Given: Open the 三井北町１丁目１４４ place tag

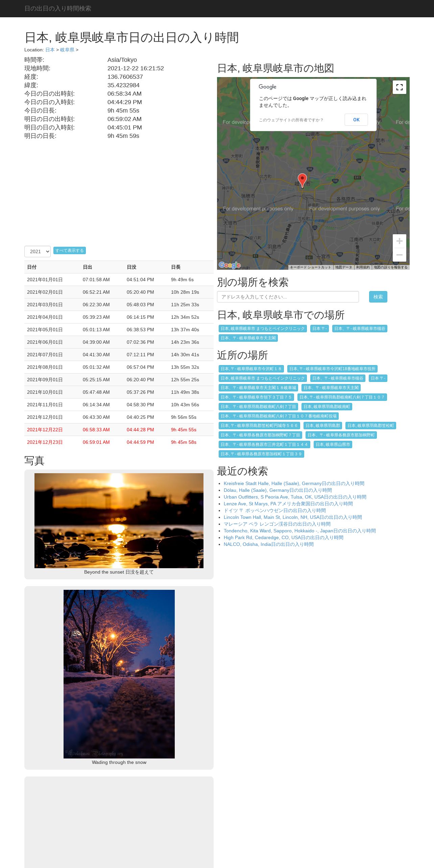Looking at the screenshot, I should (x=264, y=444).
